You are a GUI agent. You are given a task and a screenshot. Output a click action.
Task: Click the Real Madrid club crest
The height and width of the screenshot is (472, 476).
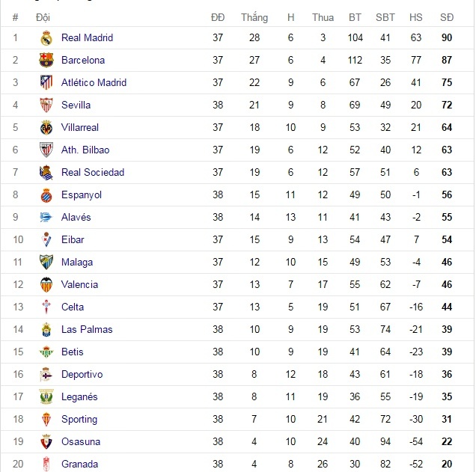(x=46, y=38)
